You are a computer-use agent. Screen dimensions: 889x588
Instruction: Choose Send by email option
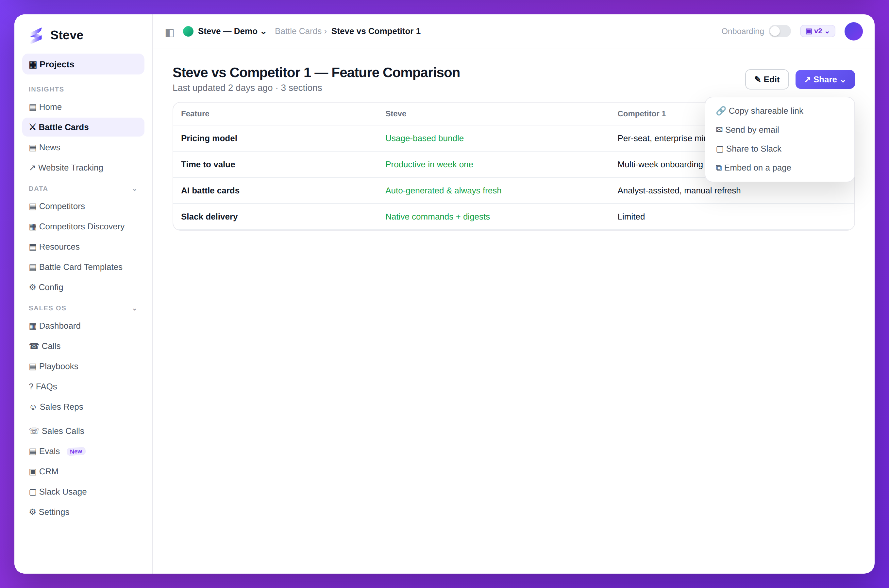click(780, 130)
